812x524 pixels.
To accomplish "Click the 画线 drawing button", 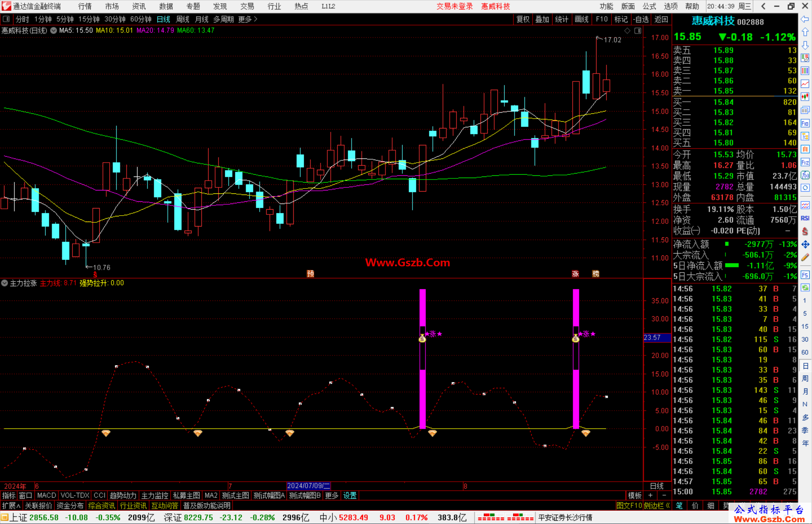I will [582, 19].
